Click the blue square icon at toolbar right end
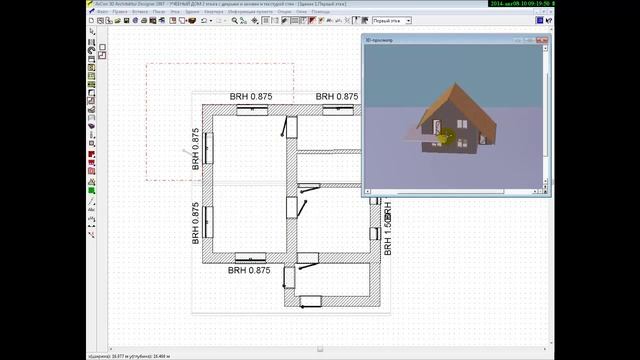This screenshot has height=360, width=640. pyautogui.click(x=540, y=20)
